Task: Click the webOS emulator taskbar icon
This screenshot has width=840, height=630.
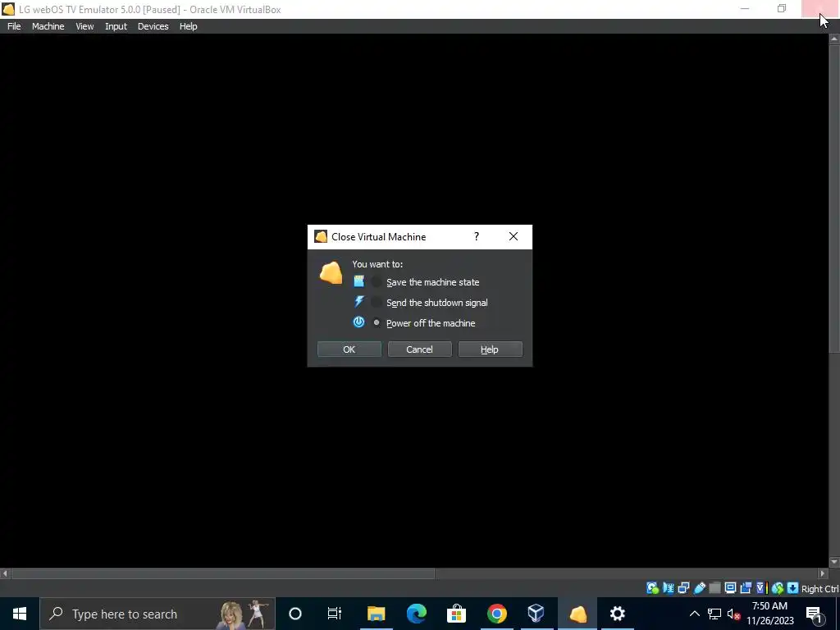Action: point(577,614)
